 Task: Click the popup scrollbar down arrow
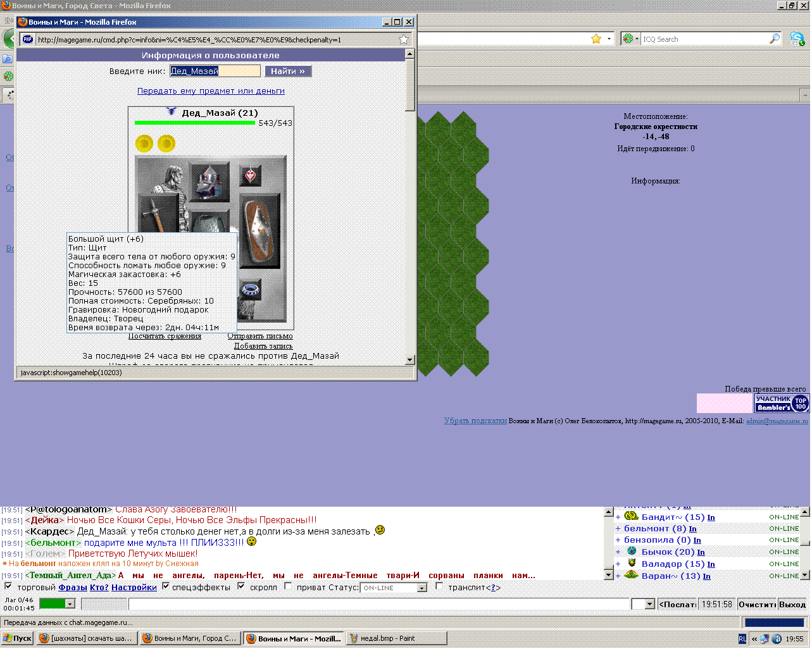[x=410, y=360]
